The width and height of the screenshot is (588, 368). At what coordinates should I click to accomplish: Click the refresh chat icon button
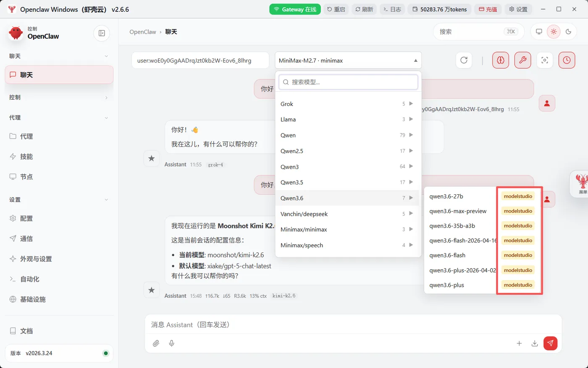[464, 60]
